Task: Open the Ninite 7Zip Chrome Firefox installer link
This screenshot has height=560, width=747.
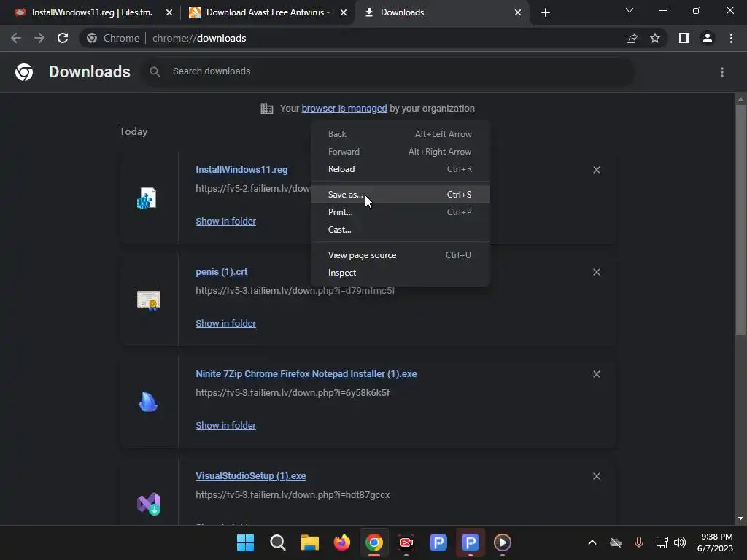Action: (x=306, y=374)
